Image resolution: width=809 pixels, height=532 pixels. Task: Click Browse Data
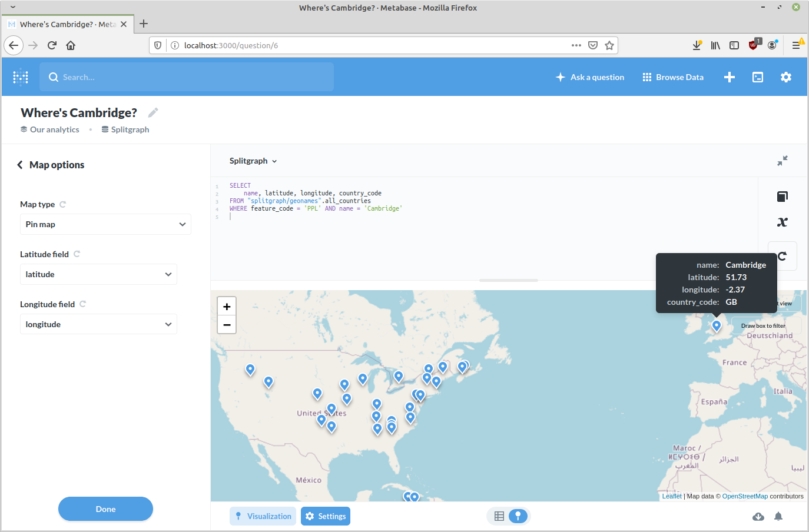pos(673,77)
